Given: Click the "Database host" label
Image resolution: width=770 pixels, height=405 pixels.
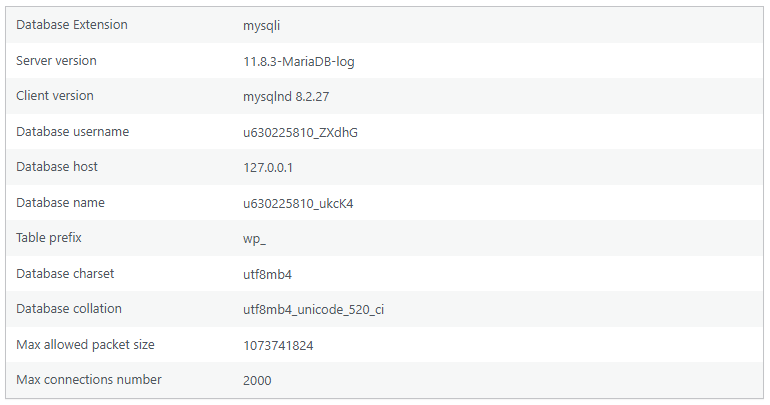Looking at the screenshot, I should coord(57,167).
